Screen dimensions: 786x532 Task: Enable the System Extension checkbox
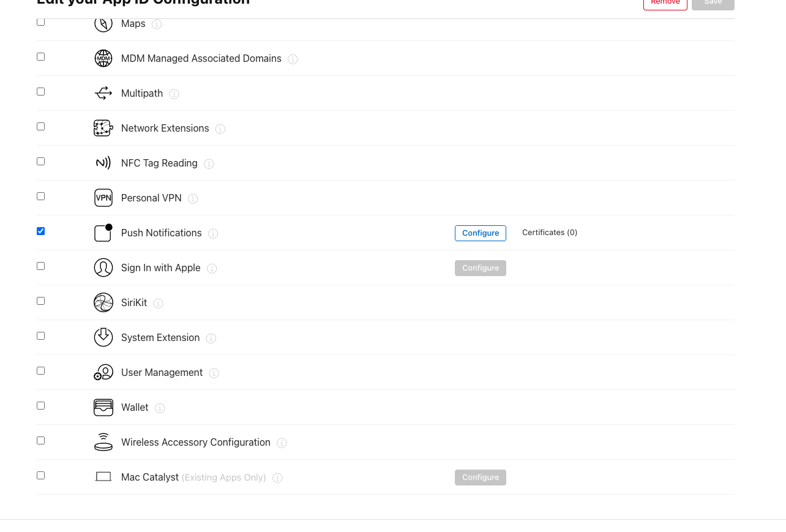tap(41, 335)
